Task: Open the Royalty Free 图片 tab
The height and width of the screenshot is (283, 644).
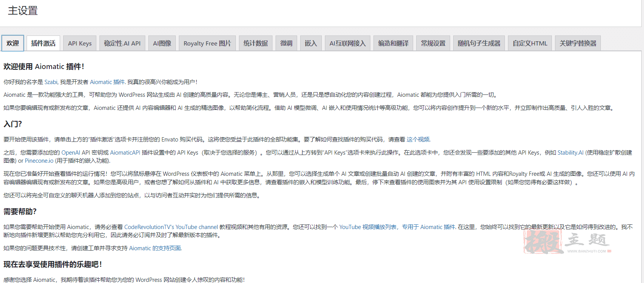Action: point(207,43)
